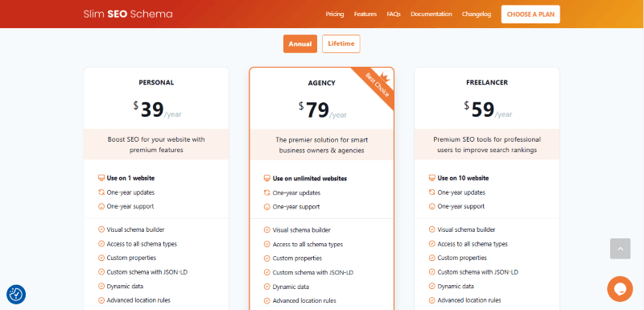
Task: Click smiley icon for Freelancer One-year support
Action: pos(432,206)
